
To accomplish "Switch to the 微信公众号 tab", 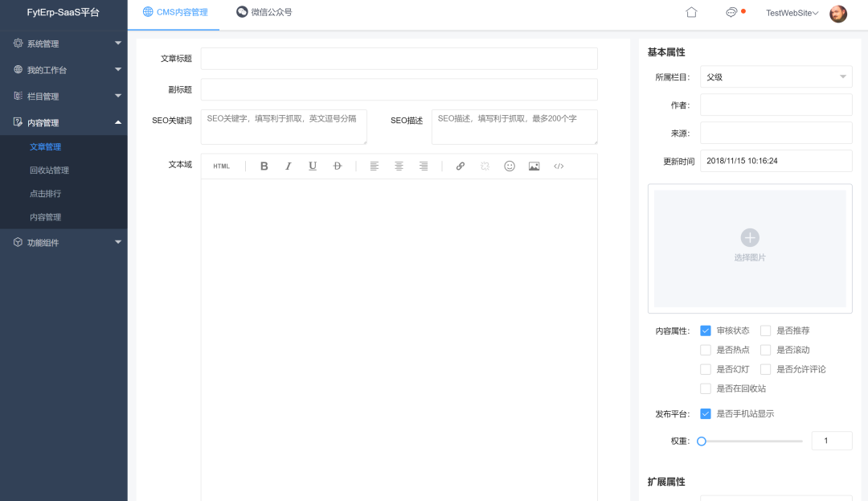I will pyautogui.click(x=264, y=13).
